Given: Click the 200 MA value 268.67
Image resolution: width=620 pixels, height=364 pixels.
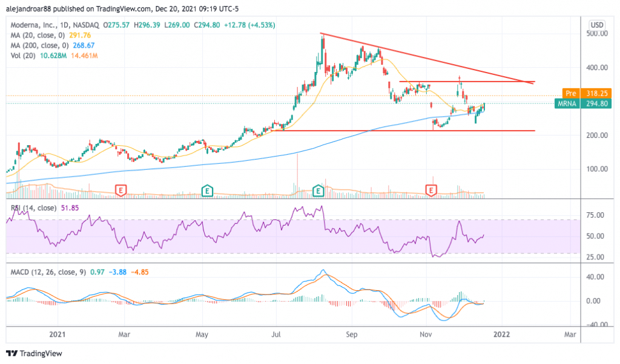Looking at the screenshot, I should coord(84,45).
